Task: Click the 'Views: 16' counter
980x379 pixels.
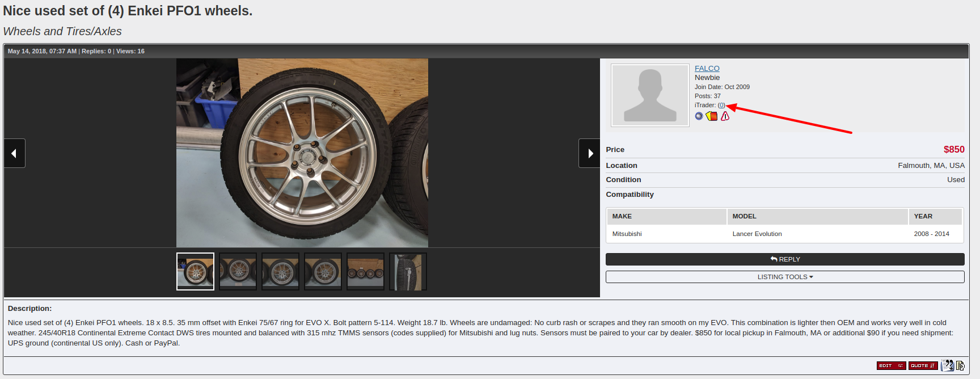Action: 130,51
